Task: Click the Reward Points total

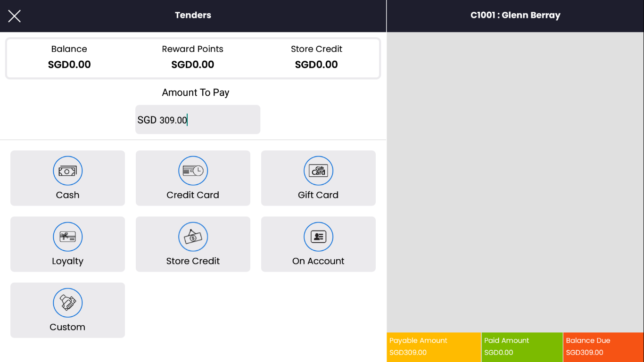Action: 192,57
